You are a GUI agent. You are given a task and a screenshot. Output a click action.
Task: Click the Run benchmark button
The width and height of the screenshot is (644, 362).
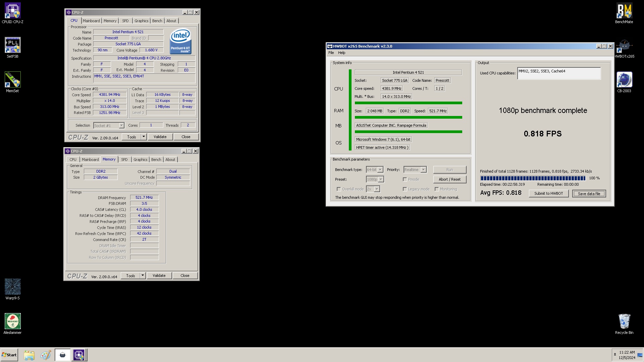click(x=449, y=170)
